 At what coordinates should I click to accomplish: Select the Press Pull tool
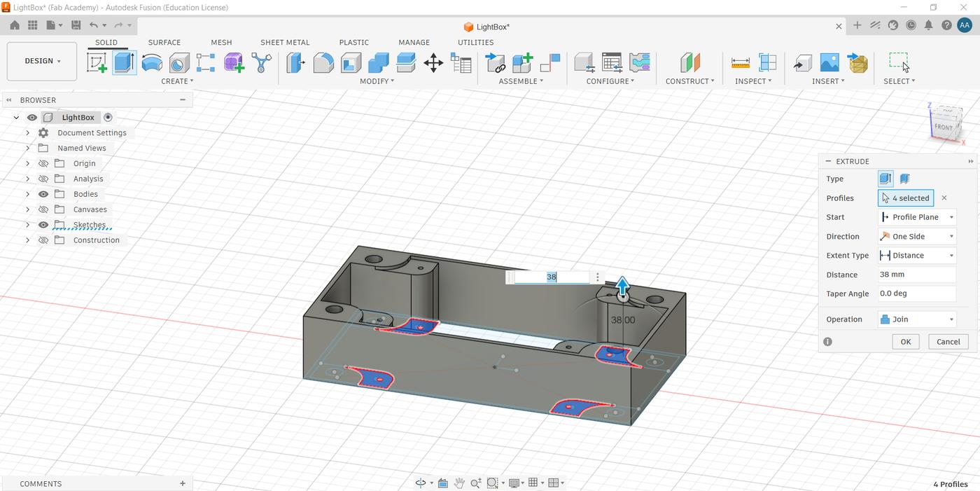[x=297, y=62]
